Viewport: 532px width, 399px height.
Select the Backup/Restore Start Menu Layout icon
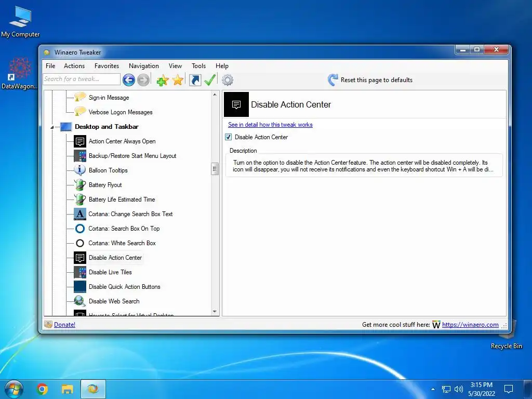[x=80, y=156]
